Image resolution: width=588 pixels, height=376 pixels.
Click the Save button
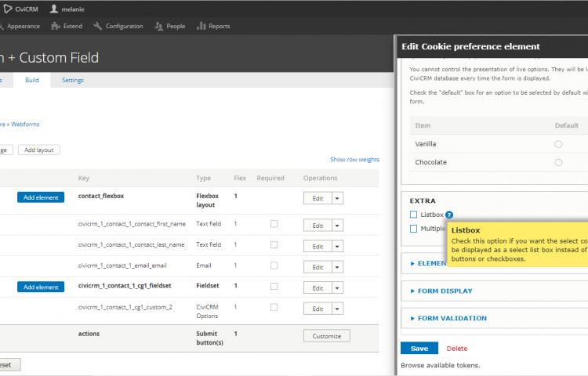tap(419, 349)
